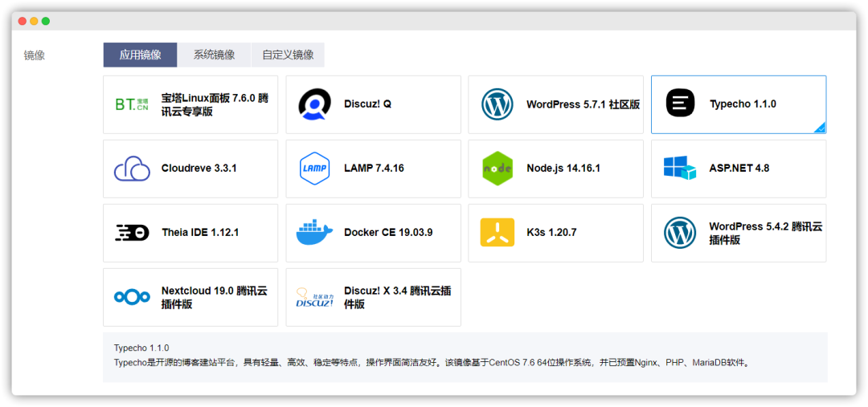Screen dimensions: 868x407
Task: Switch to the 应用镜像 tab
Action: click(x=140, y=55)
